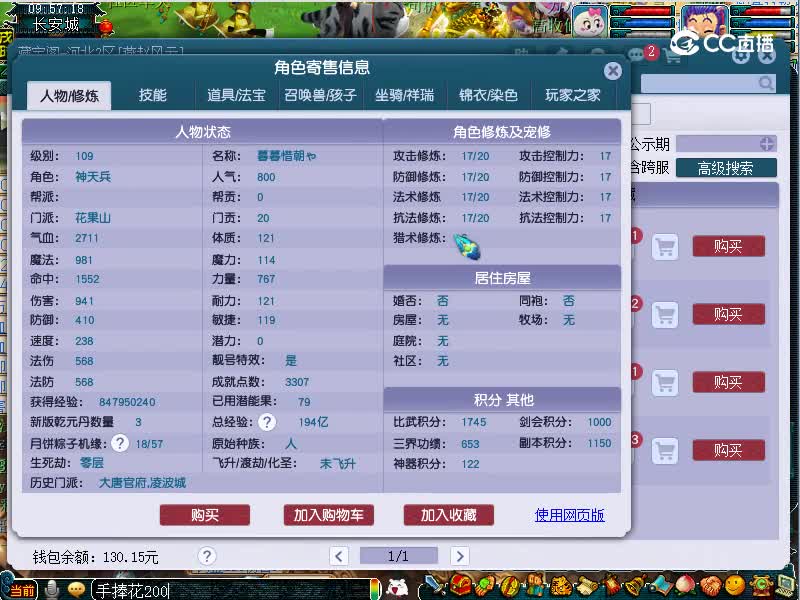The width and height of the screenshot is (800, 600).
Task: Click the experience value 847950240
Action: pos(127,402)
